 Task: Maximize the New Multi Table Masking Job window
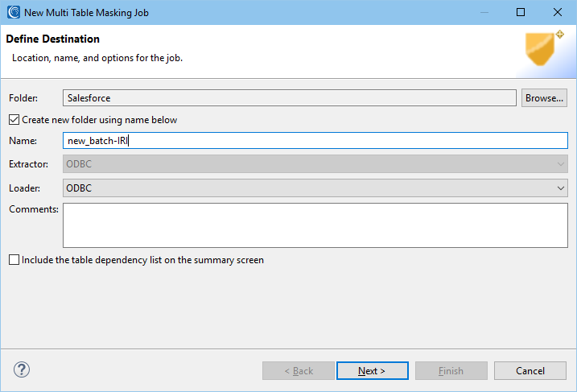pyautogui.click(x=521, y=12)
